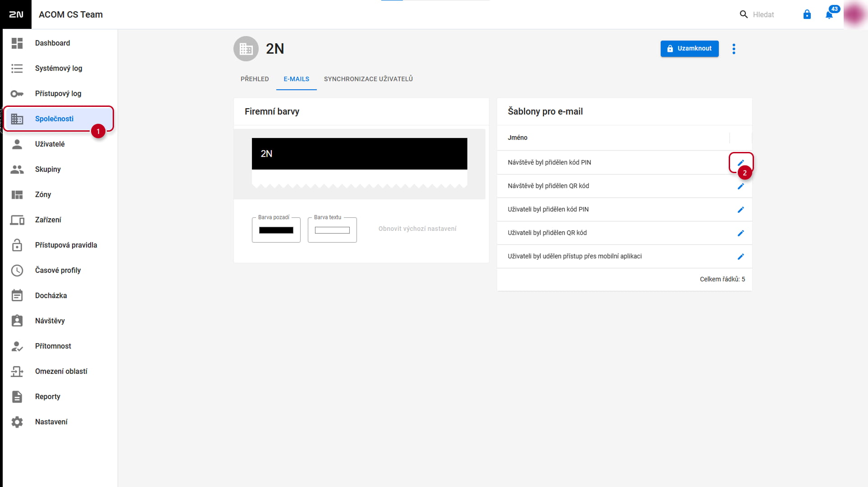Edit the 'Návštěvě byl přidělen QR kód' template
Image resolution: width=868 pixels, height=487 pixels.
click(x=740, y=186)
